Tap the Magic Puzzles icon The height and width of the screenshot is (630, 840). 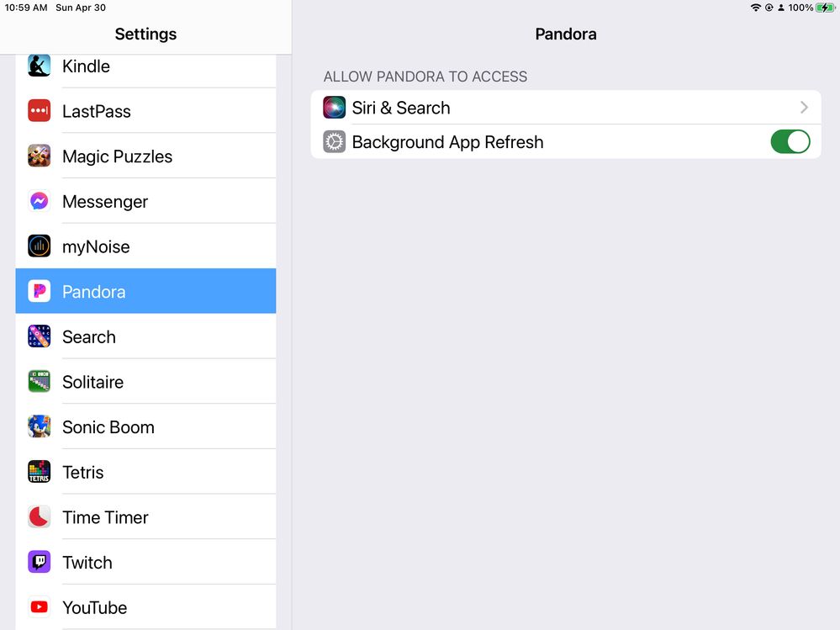[39, 156]
